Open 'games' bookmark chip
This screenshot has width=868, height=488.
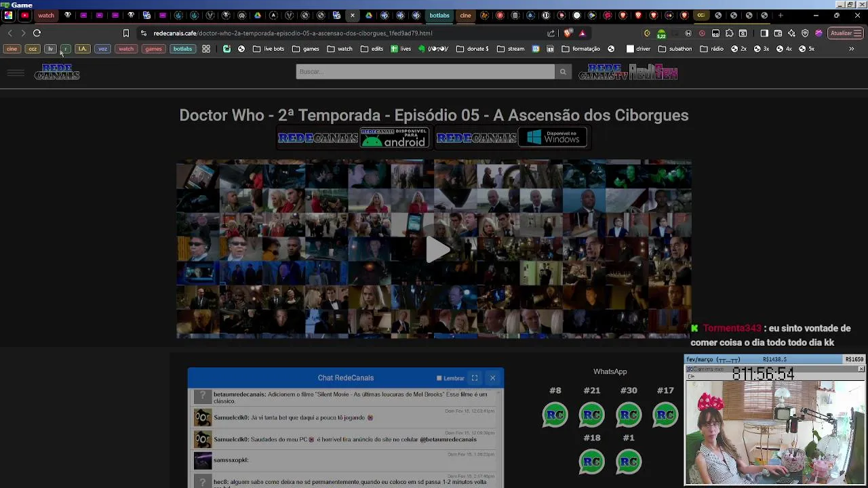pos(153,49)
